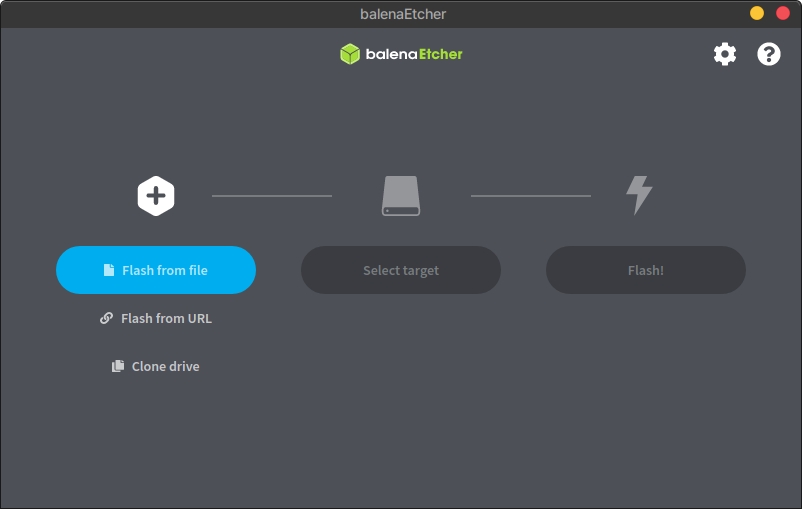
Task: Click the help question mark icon
Action: point(769,54)
